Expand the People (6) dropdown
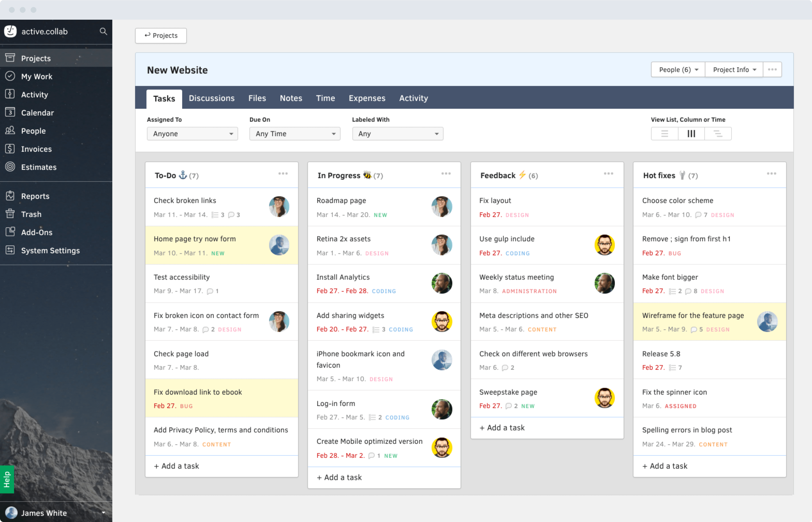 [677, 69]
